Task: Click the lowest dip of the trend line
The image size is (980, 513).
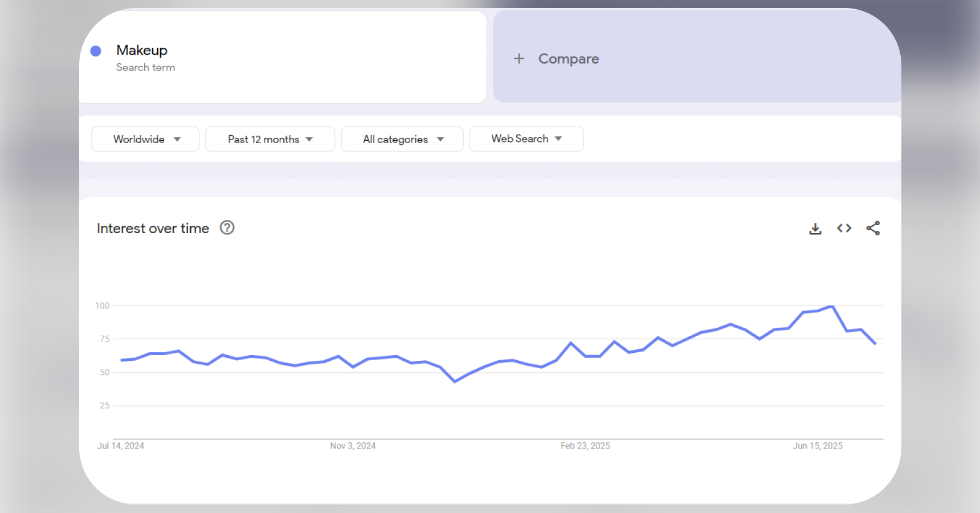Action: [x=454, y=381]
